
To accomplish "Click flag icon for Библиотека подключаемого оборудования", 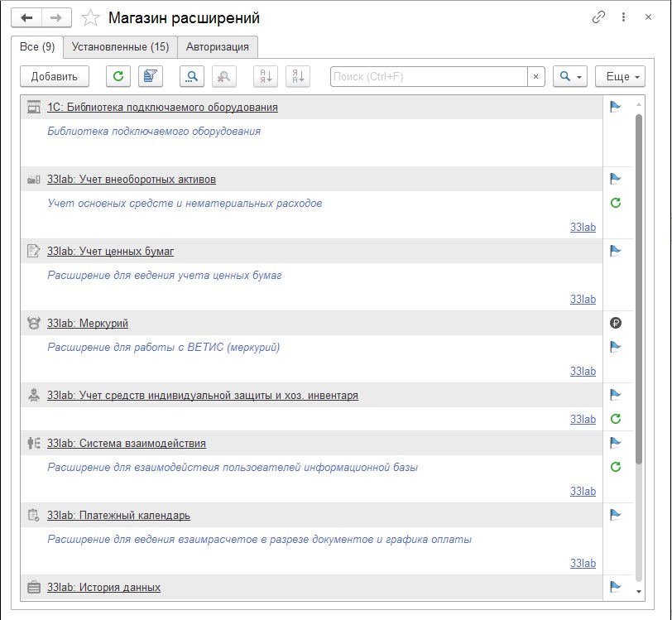I will (616, 106).
